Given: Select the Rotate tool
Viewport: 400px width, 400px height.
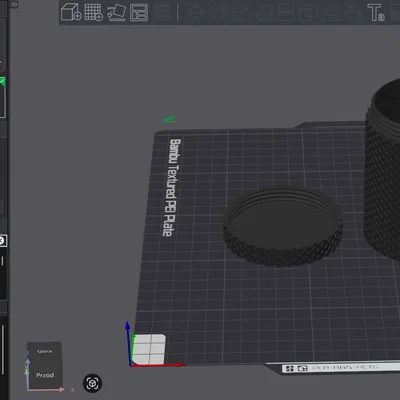Looking at the screenshot, I should tap(218, 13).
